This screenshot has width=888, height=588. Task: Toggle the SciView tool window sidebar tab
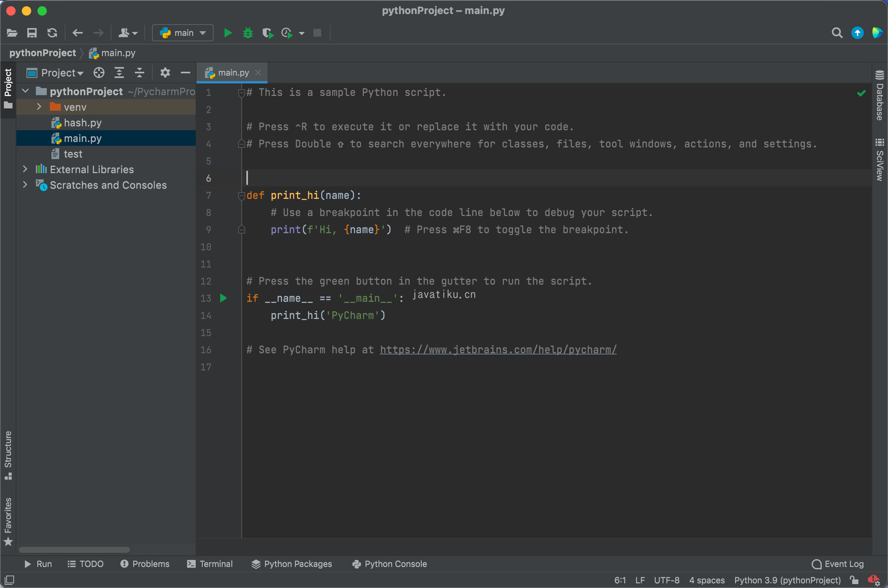point(880,159)
